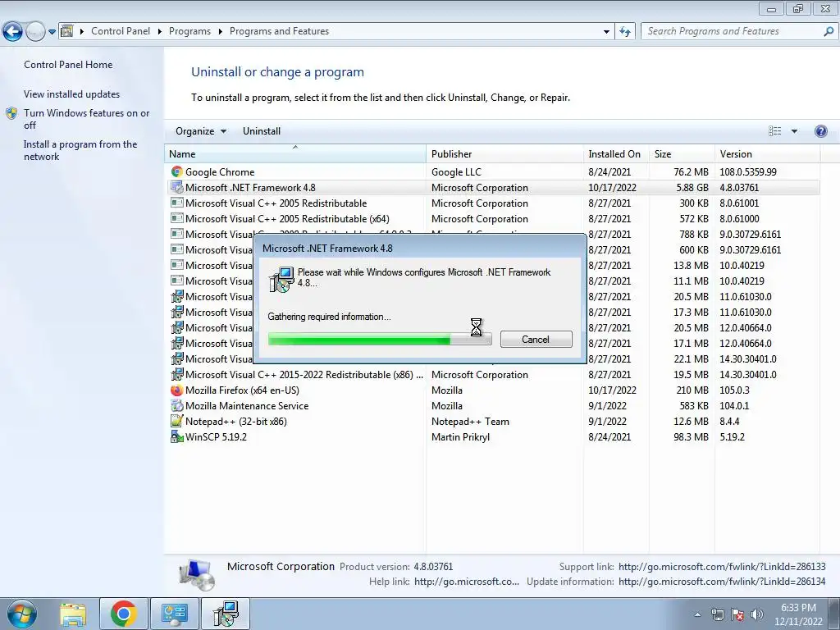This screenshot has width=840, height=630.
Task: Click Support link ending LinkId=286133
Action: click(x=722, y=566)
